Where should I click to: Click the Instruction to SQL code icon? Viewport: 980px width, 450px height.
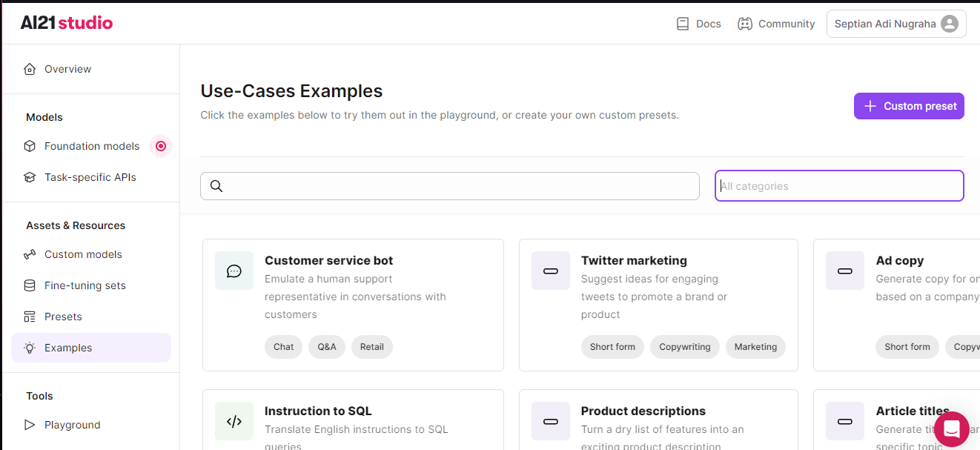click(234, 421)
